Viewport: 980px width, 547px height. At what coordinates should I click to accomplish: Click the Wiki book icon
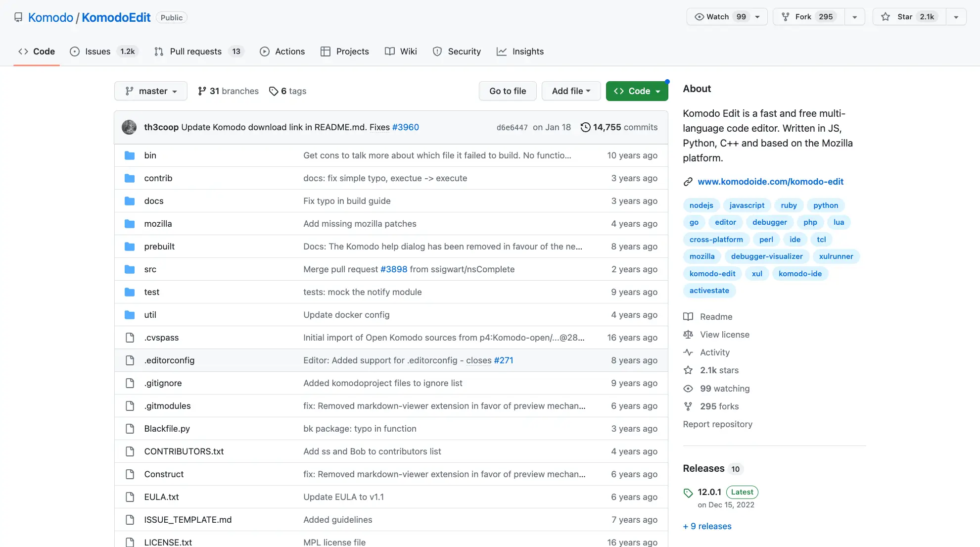[x=390, y=51]
